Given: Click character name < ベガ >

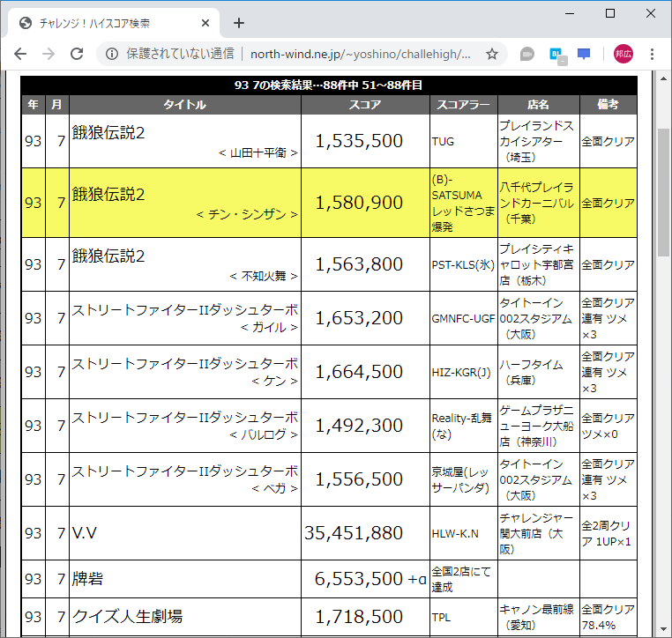Looking at the screenshot, I should pyautogui.click(x=275, y=488).
